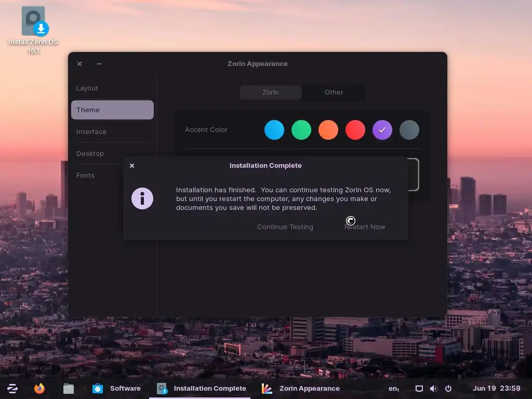Image resolution: width=532 pixels, height=399 pixels.
Task: Close the Zorin Appearance window
Action: [79, 64]
